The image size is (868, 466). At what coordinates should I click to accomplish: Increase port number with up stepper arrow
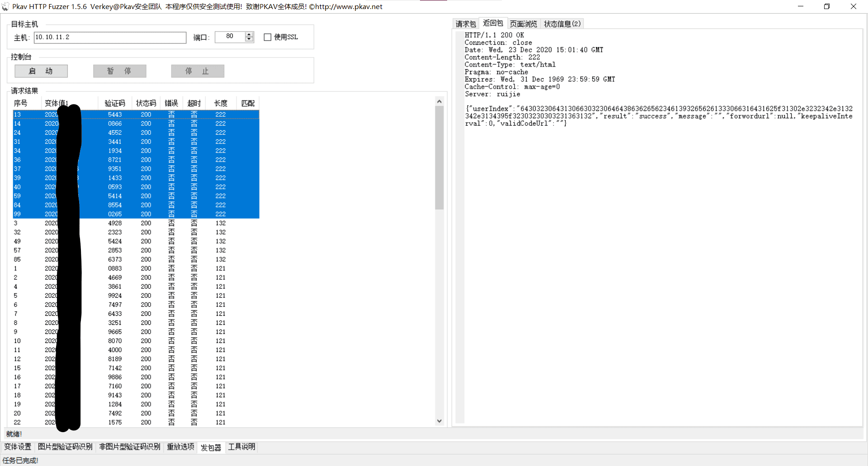[249, 34]
